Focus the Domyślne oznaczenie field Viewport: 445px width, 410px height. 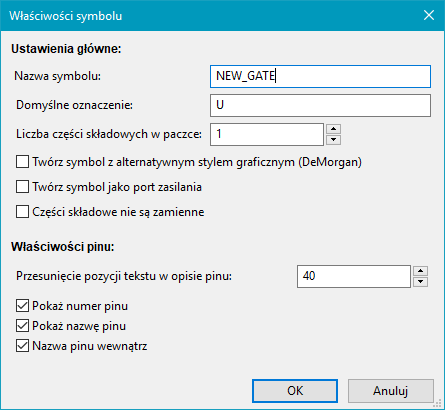coord(320,105)
